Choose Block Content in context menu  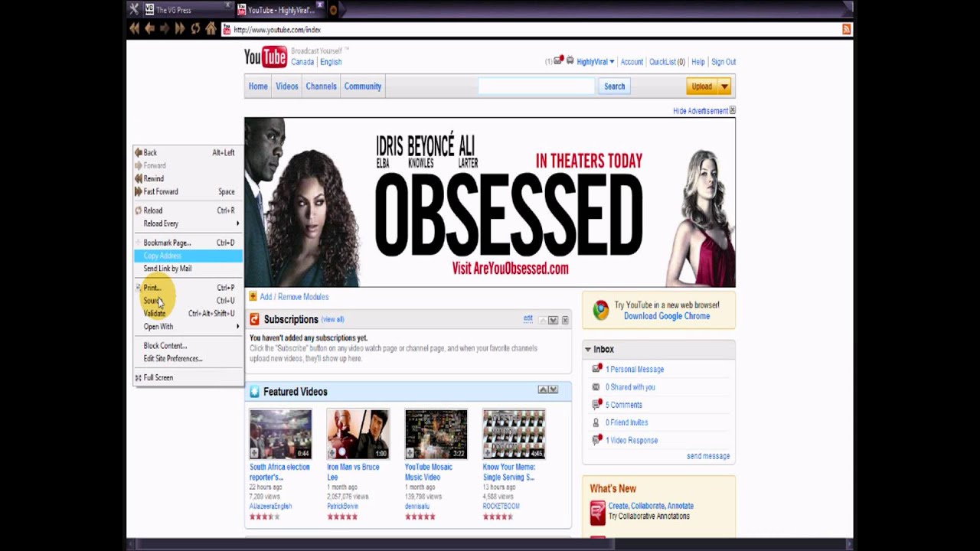tap(188, 346)
